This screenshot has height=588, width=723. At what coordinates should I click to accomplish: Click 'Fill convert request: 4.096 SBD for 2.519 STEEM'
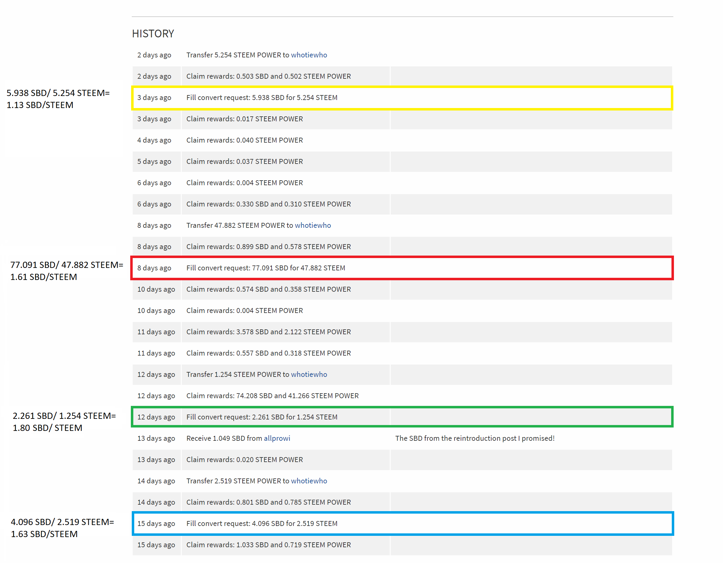tap(262, 524)
